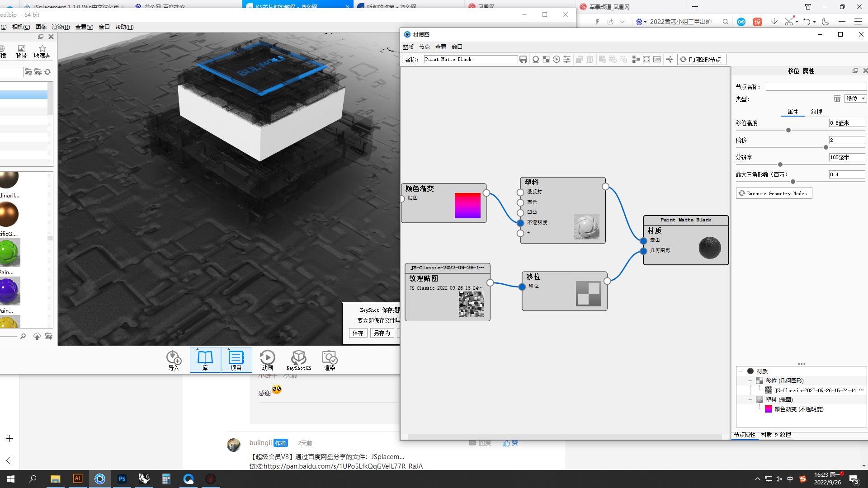
Task: Collapse the 塑料 (表面) tree node
Action: [x=750, y=400]
